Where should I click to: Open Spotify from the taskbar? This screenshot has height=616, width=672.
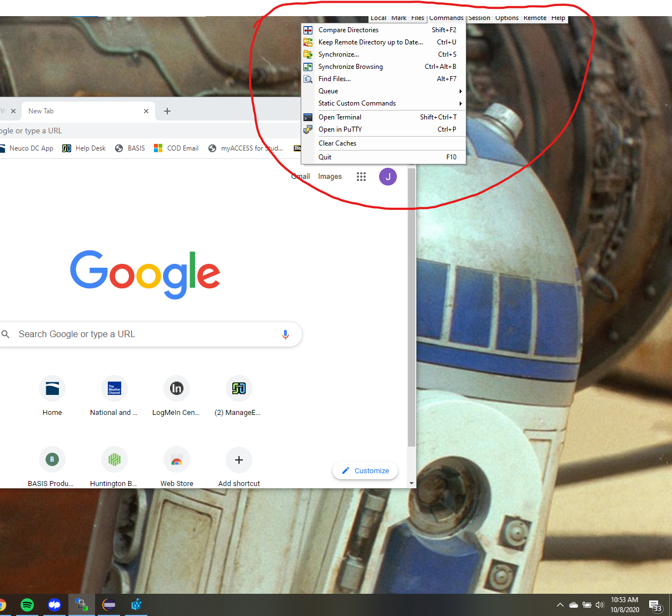tap(27, 605)
